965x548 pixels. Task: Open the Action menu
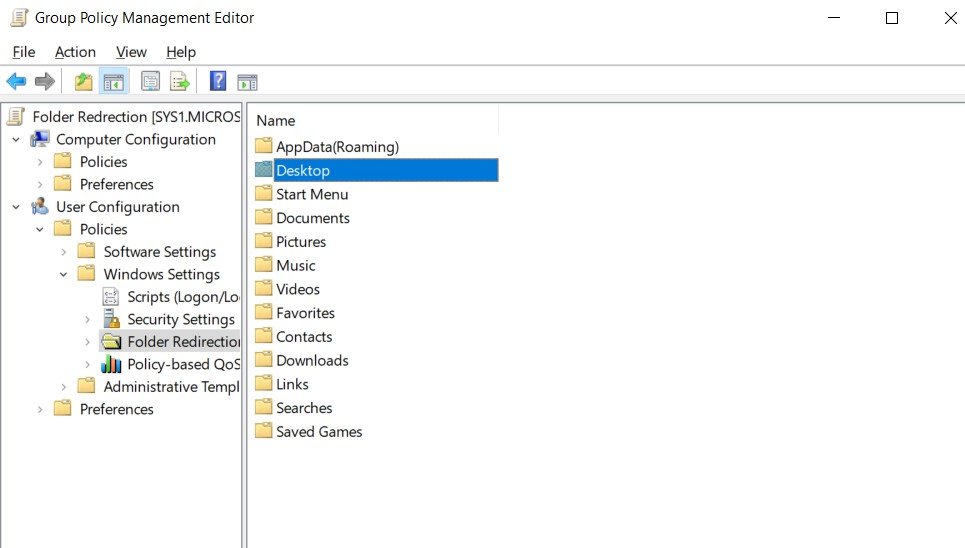coord(75,52)
